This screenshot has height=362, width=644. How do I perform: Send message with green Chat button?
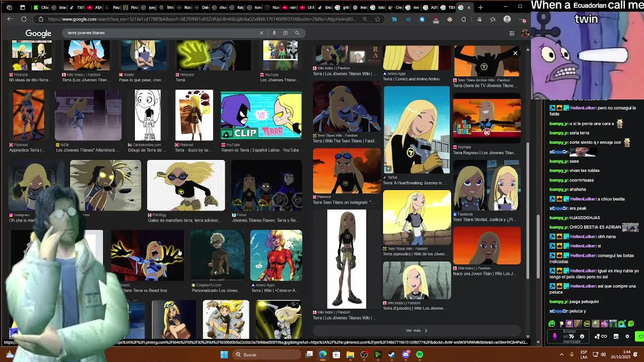click(x=640, y=336)
